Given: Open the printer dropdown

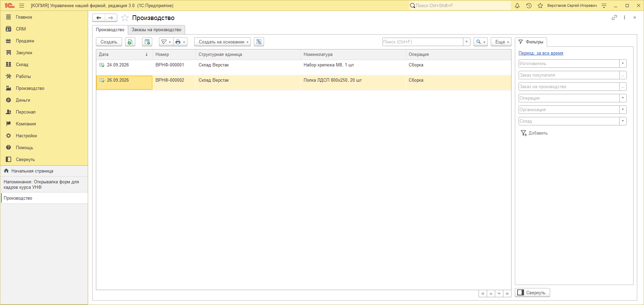Looking at the screenshot, I should click(180, 42).
